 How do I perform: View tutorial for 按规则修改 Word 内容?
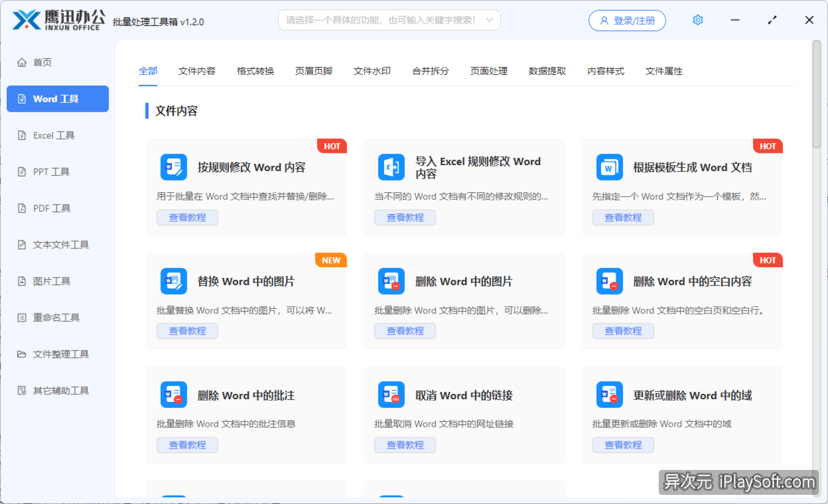click(x=188, y=217)
